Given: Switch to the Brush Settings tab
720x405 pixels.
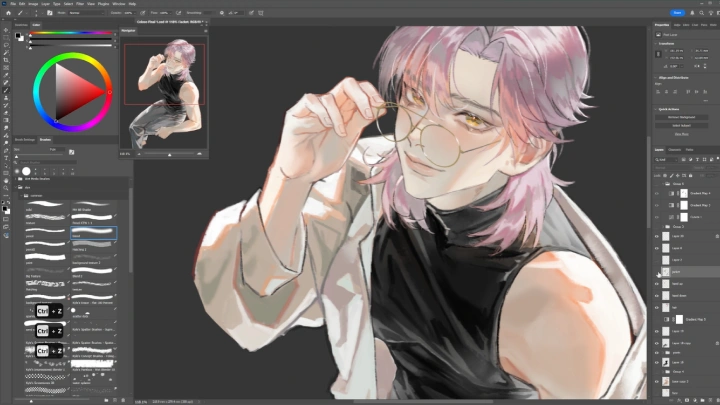Looking at the screenshot, I should [x=25, y=140].
